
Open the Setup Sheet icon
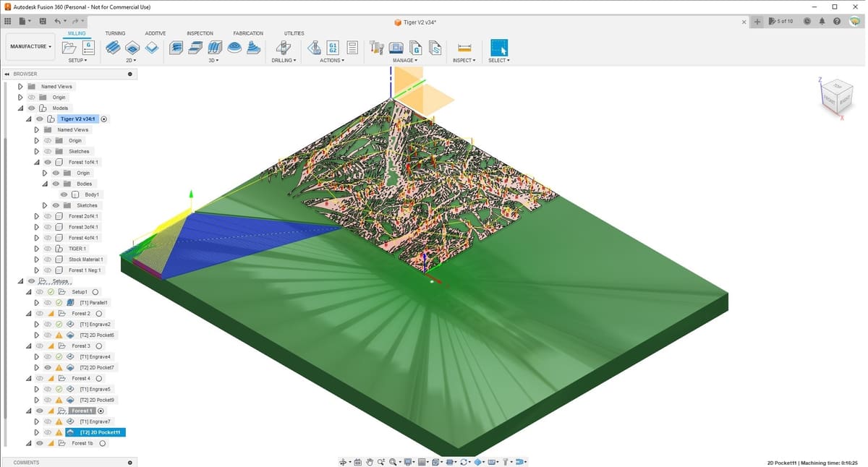[x=352, y=48]
